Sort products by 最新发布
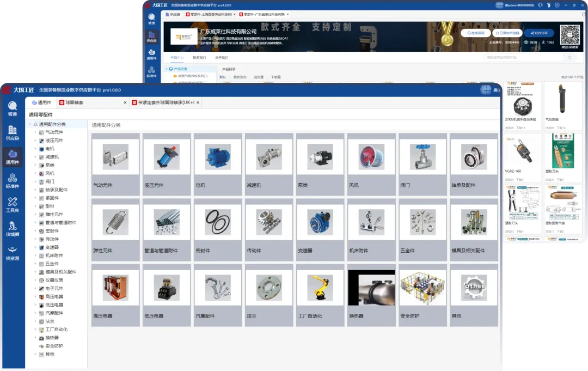 (x=240, y=77)
